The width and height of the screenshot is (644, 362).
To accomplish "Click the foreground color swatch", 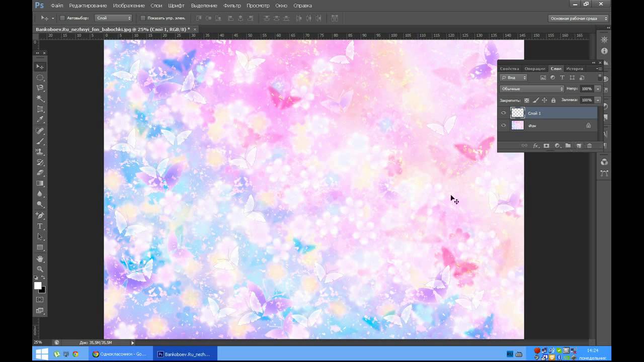I will pos(38,286).
